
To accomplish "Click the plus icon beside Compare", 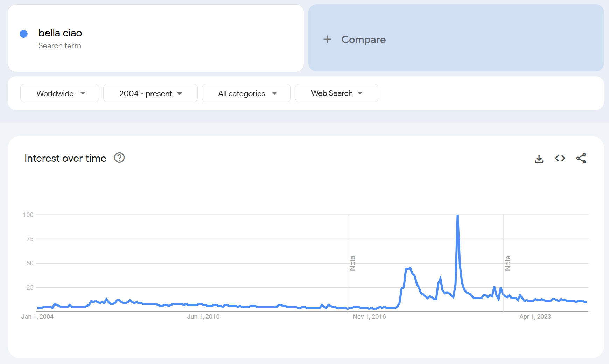I will tap(327, 39).
